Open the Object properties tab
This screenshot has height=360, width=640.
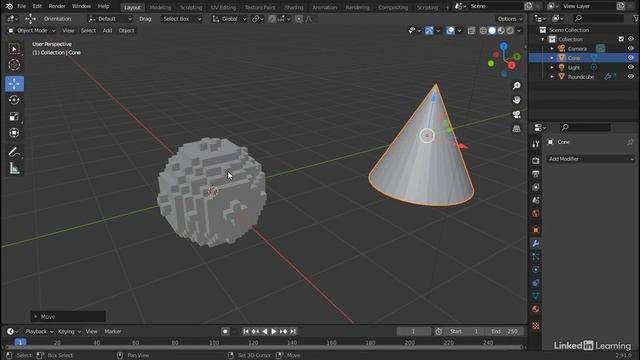pyautogui.click(x=536, y=230)
